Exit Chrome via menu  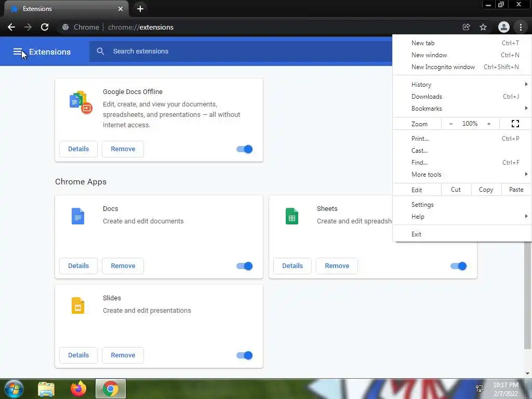pyautogui.click(x=462, y=234)
